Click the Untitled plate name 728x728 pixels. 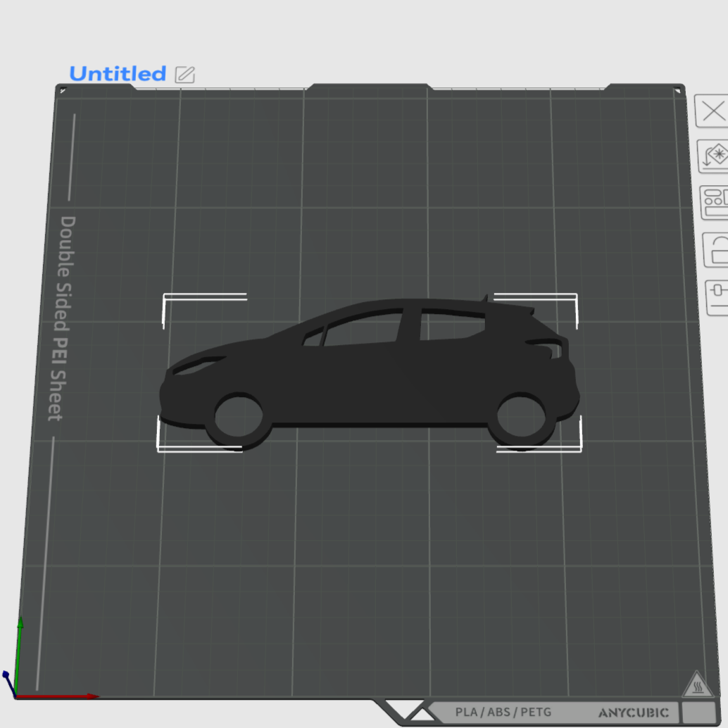point(118,74)
